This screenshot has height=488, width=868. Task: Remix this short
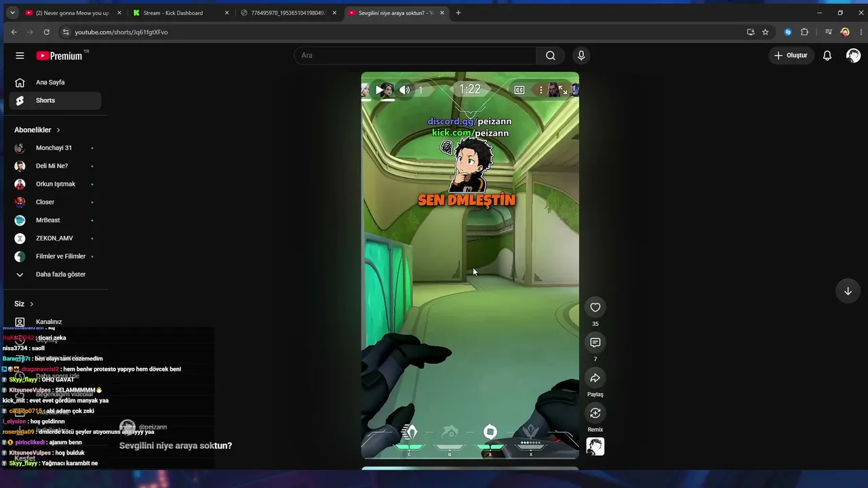point(595,413)
